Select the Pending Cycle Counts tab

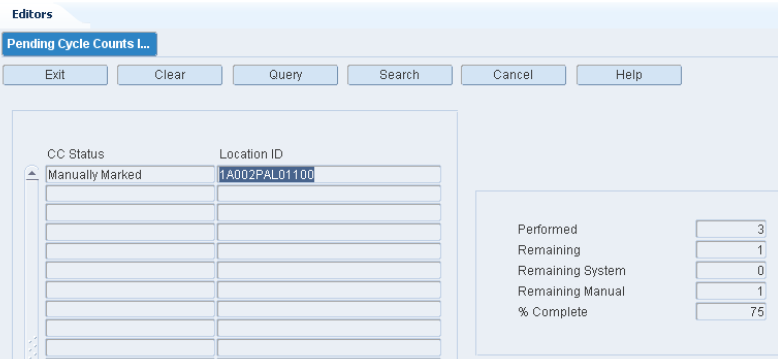[79, 44]
